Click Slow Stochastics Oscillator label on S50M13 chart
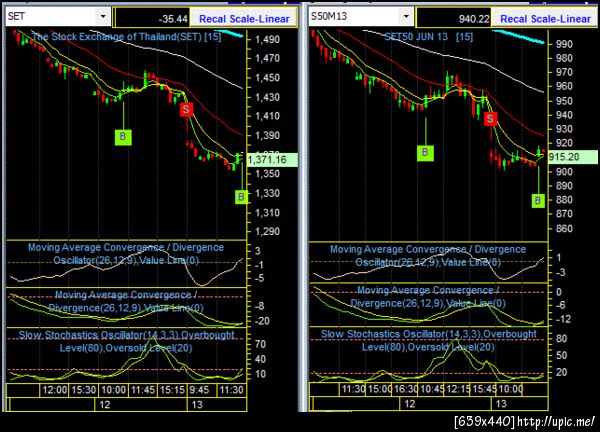Screen dimensions: 600x432 click(429, 340)
